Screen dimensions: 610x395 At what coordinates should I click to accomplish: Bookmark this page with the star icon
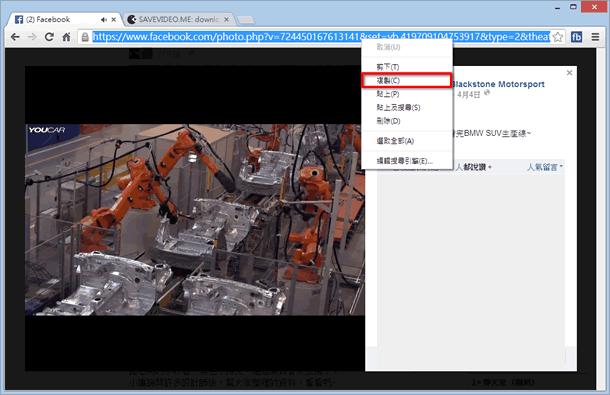coord(557,37)
